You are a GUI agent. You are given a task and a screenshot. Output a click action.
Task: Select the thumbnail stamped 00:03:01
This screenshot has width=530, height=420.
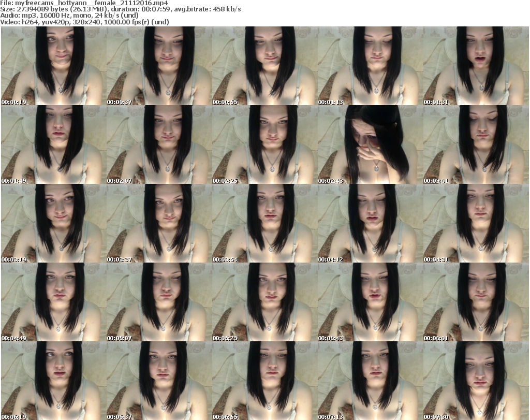(x=476, y=144)
